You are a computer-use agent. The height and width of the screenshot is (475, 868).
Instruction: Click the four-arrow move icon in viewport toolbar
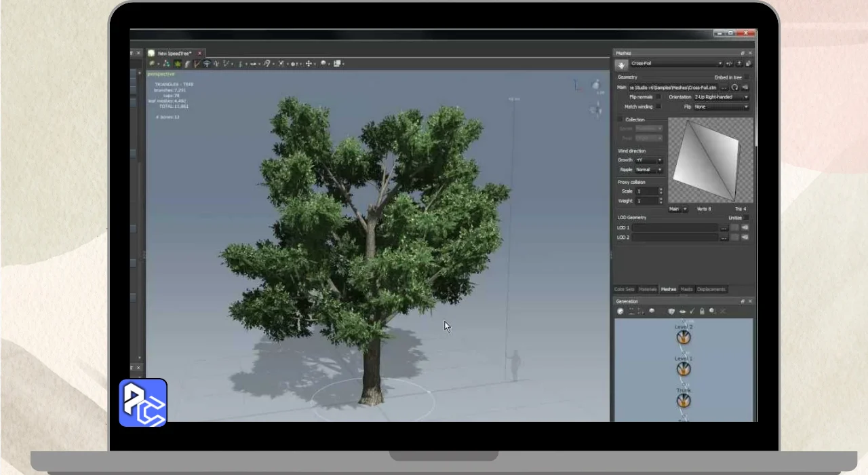[x=309, y=64]
